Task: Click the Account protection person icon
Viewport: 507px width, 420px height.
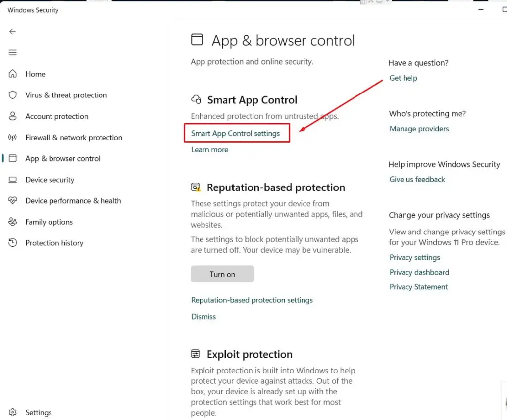Action: 13,116
